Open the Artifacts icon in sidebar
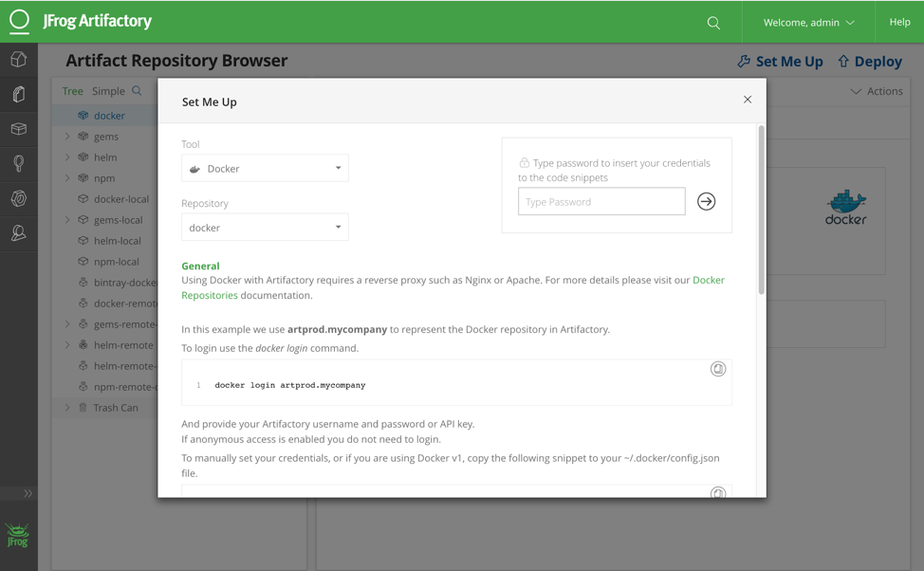 (x=19, y=94)
